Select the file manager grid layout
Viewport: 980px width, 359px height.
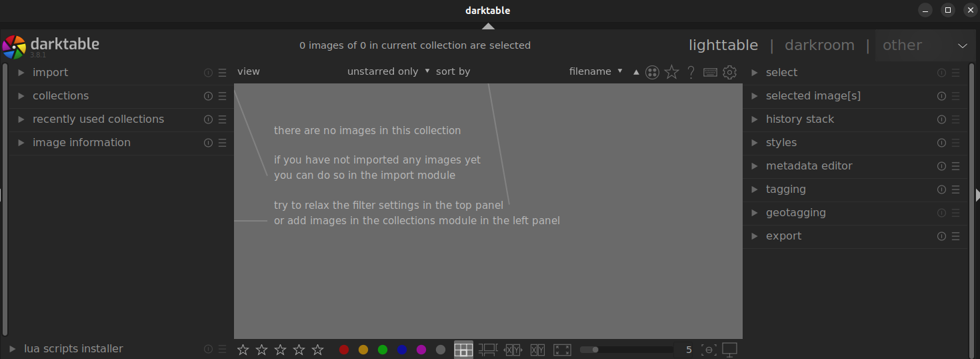tap(463, 350)
